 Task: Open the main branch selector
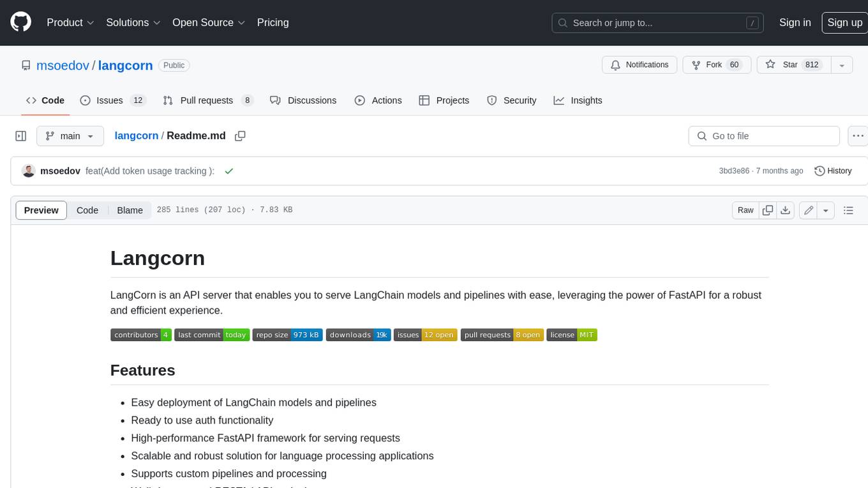pos(70,136)
